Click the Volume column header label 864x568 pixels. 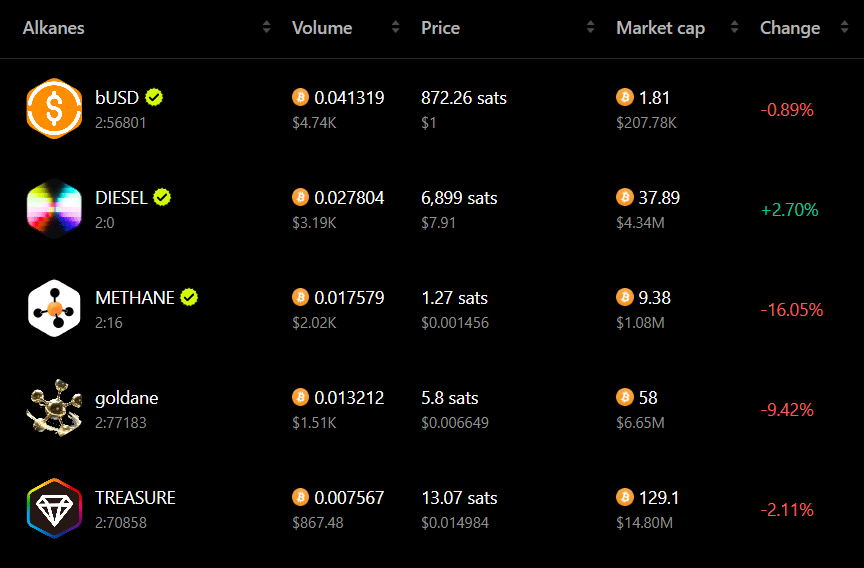tap(322, 28)
